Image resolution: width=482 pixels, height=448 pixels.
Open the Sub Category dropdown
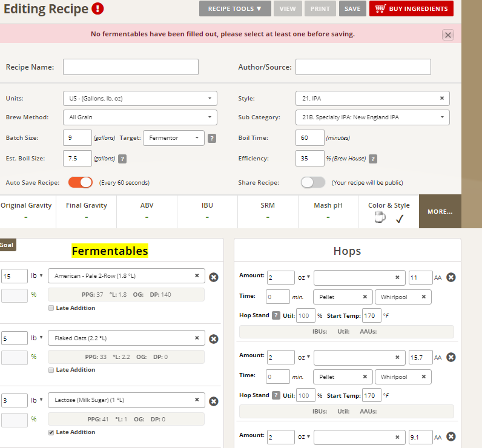(372, 117)
